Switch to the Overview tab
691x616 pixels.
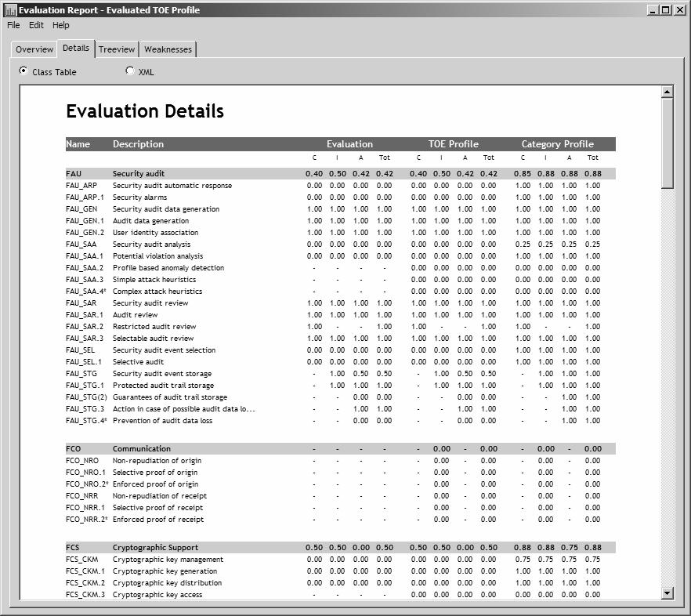pos(34,49)
